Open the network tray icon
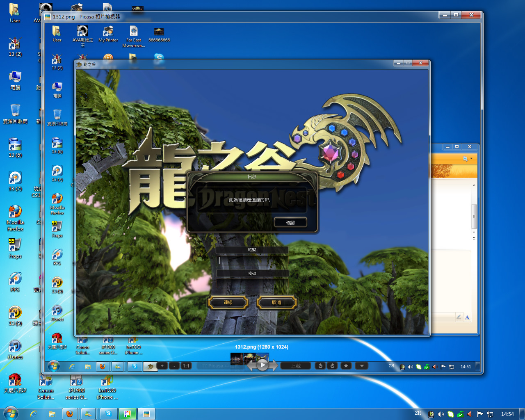 point(490,414)
